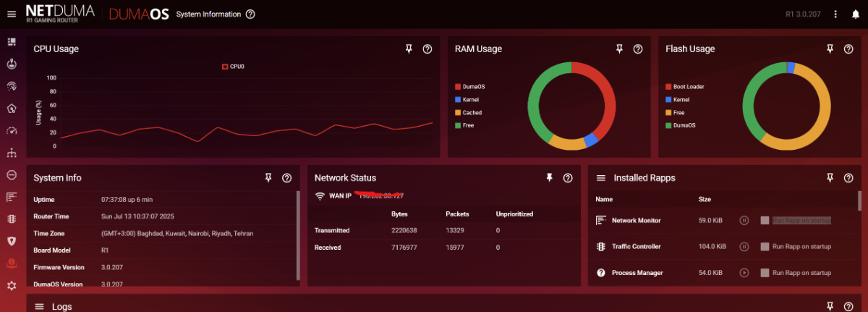The image size is (868, 312).
Task: Open the notifications bell
Action: pos(855,14)
